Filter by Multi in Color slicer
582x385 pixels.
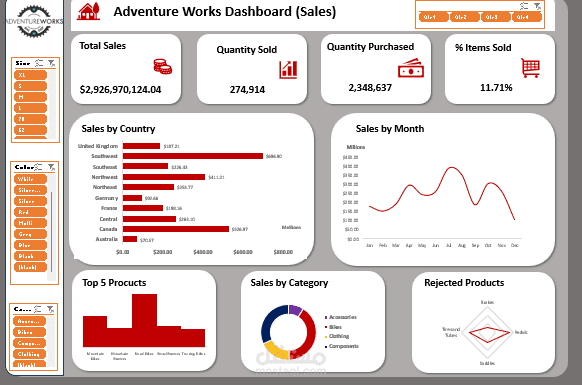click(30, 223)
